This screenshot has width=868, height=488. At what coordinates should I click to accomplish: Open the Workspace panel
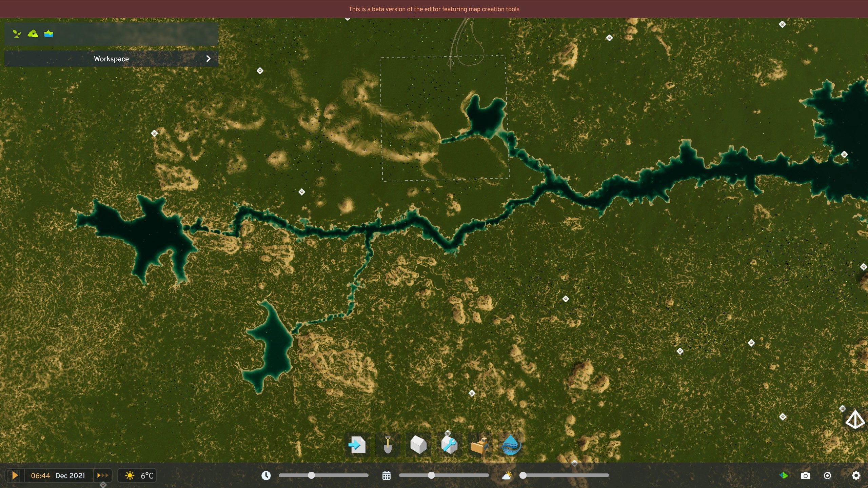(x=111, y=59)
